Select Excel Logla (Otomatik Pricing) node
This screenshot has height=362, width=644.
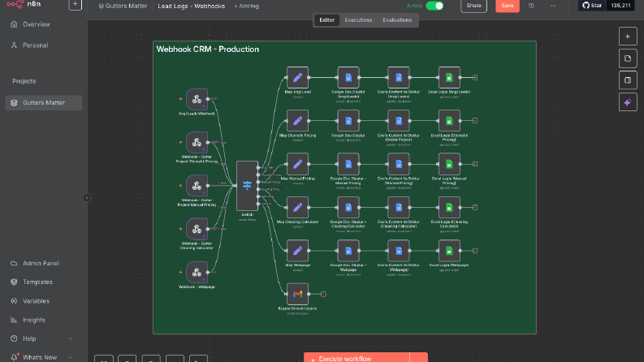[x=449, y=121]
